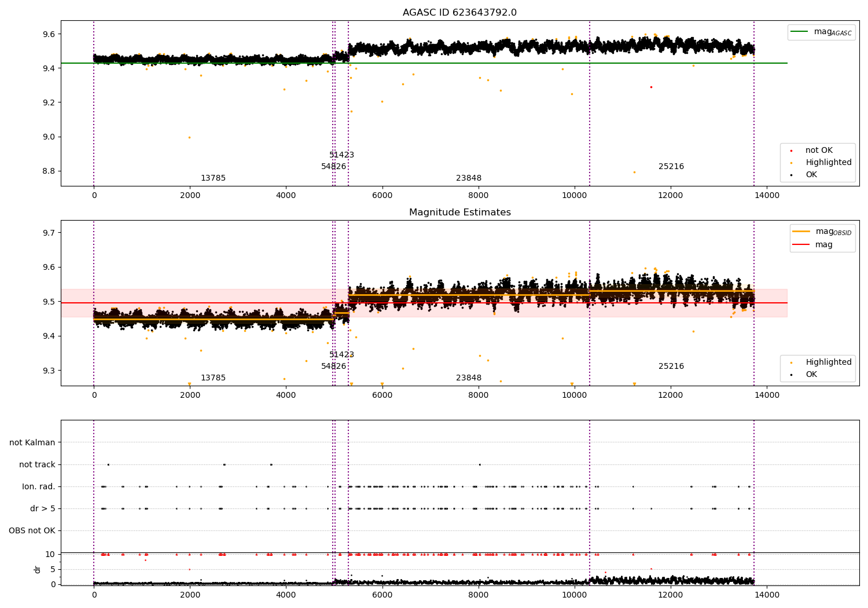Click the '8.8' y-tick label of top plot
This screenshot has width=868, height=608.
(x=49, y=171)
